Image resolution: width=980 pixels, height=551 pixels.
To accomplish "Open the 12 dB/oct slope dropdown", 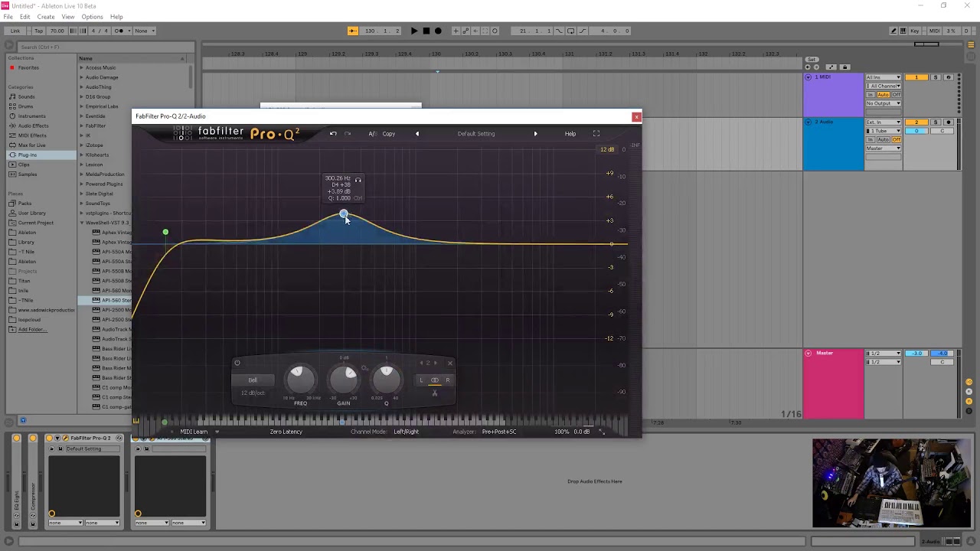I will point(253,393).
